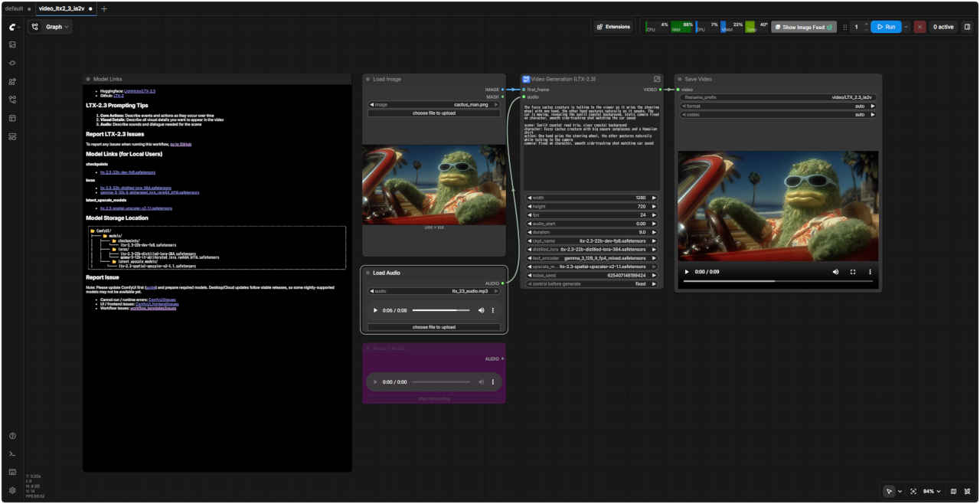Play the Save Video preview
The height and width of the screenshot is (504, 980).
686,272
